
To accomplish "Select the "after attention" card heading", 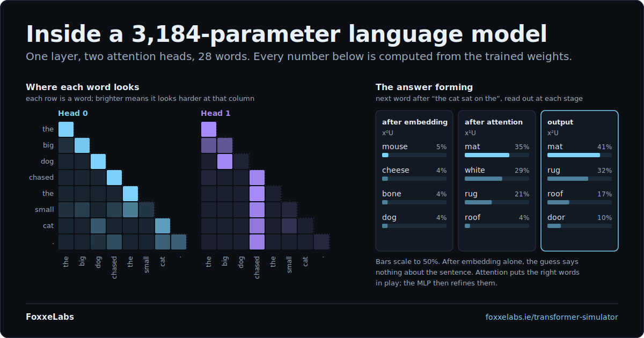I will (494, 122).
